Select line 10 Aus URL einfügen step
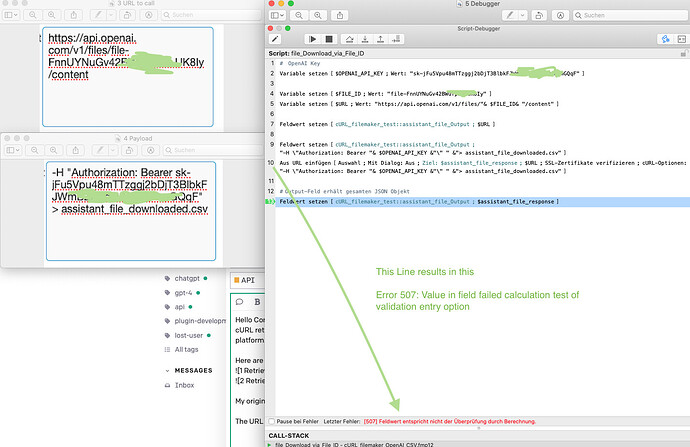This screenshot has width=690, height=447. [483, 167]
